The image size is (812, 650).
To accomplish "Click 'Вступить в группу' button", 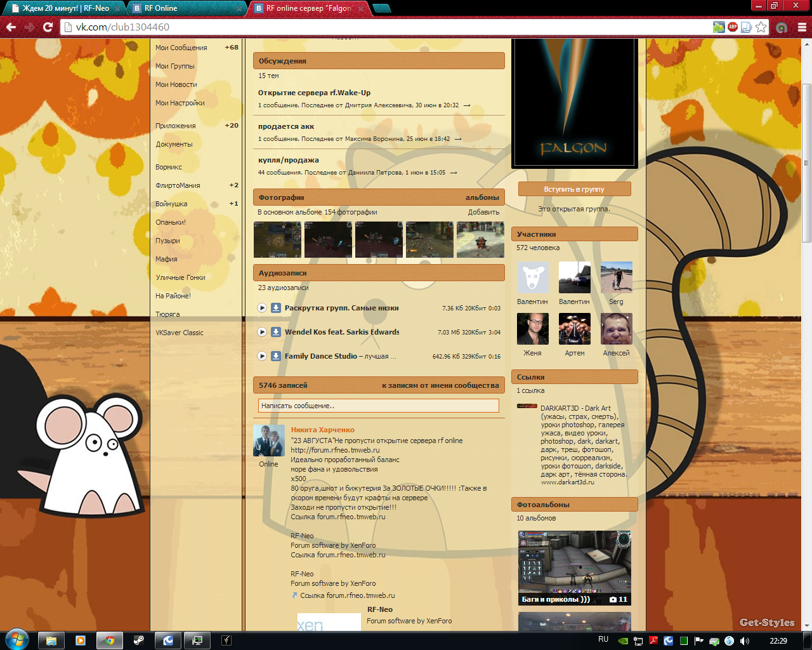I will point(574,189).
